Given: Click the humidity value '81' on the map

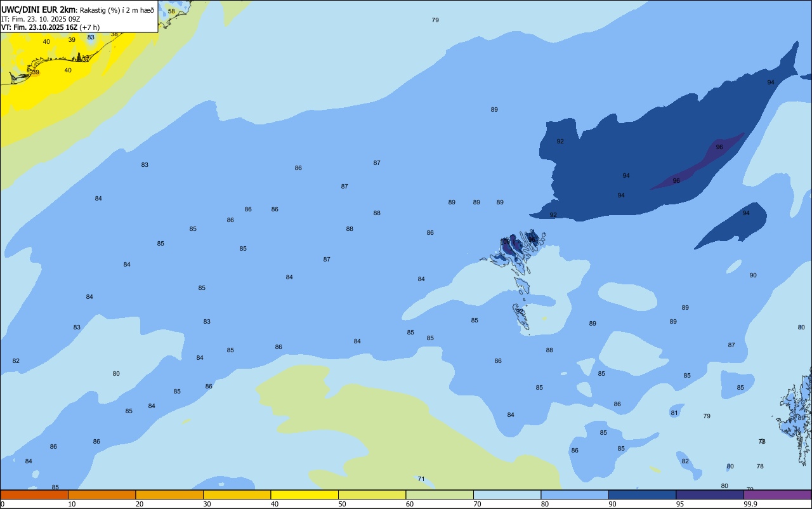Looking at the screenshot, I should pos(674,413).
